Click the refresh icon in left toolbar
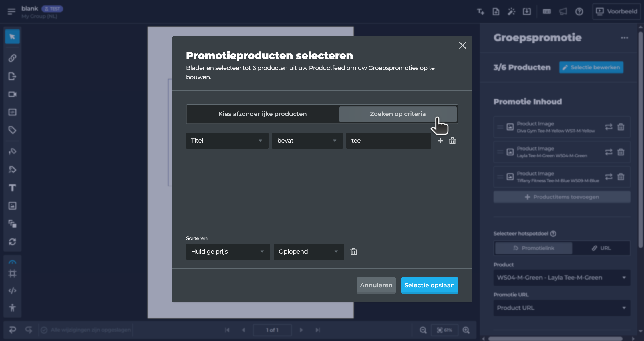Image resolution: width=644 pixels, height=341 pixels. click(x=12, y=242)
